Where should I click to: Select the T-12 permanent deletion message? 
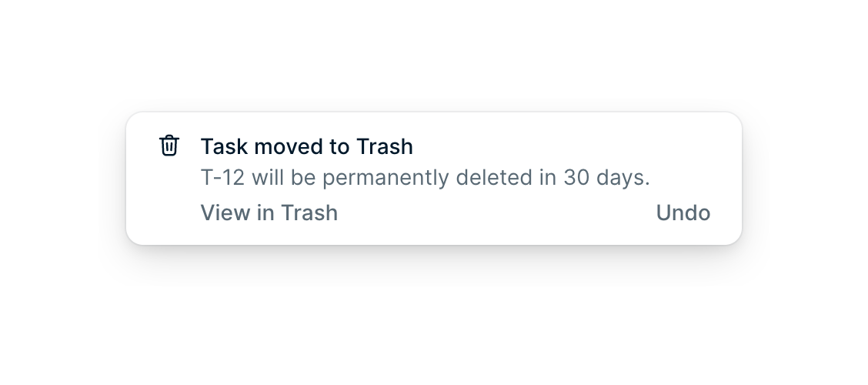[425, 178]
